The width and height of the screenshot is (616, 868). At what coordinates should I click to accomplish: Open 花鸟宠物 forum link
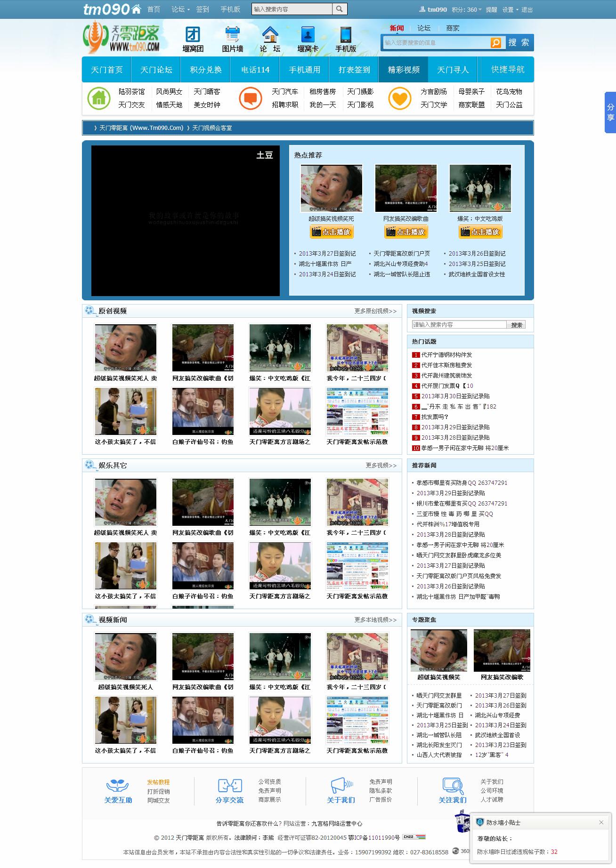[509, 92]
